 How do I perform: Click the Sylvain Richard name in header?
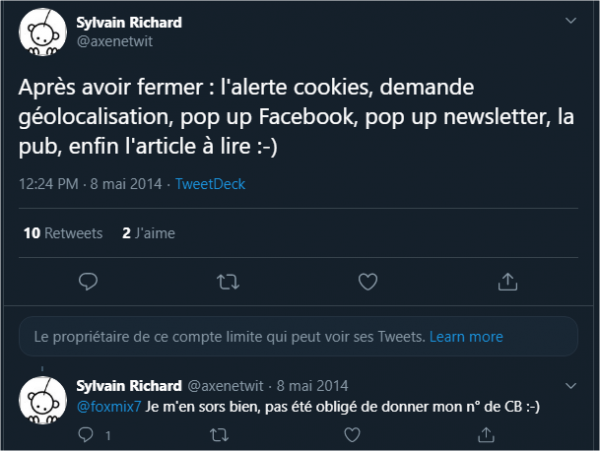tap(129, 22)
